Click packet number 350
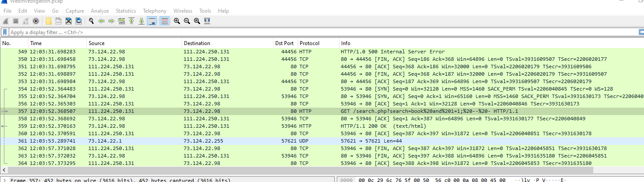The image size is (644, 182). click(22, 59)
